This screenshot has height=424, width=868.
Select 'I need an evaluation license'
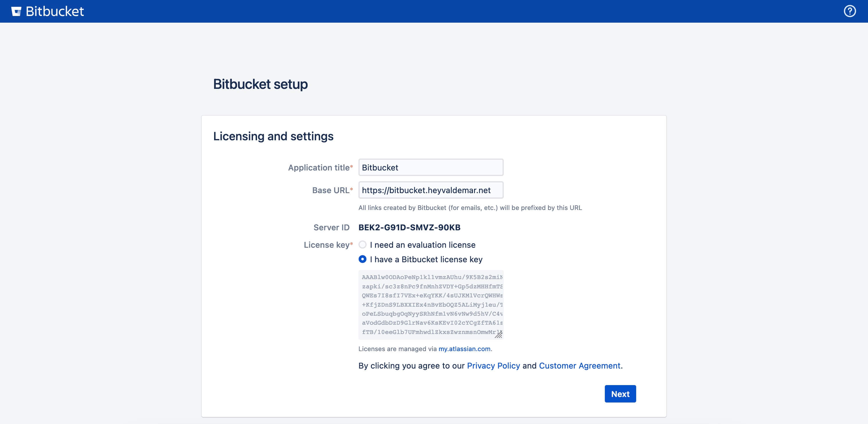tap(363, 245)
